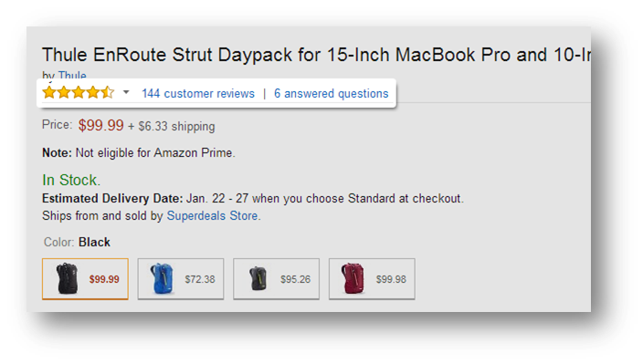Viewport: 643px width, 364px height.
Task: Pick the red backpack color variant
Action: pos(372,279)
